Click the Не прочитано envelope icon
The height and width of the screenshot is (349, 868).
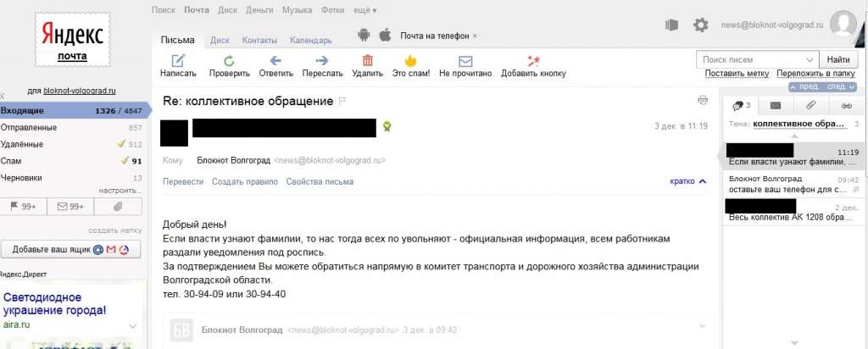[x=465, y=61]
